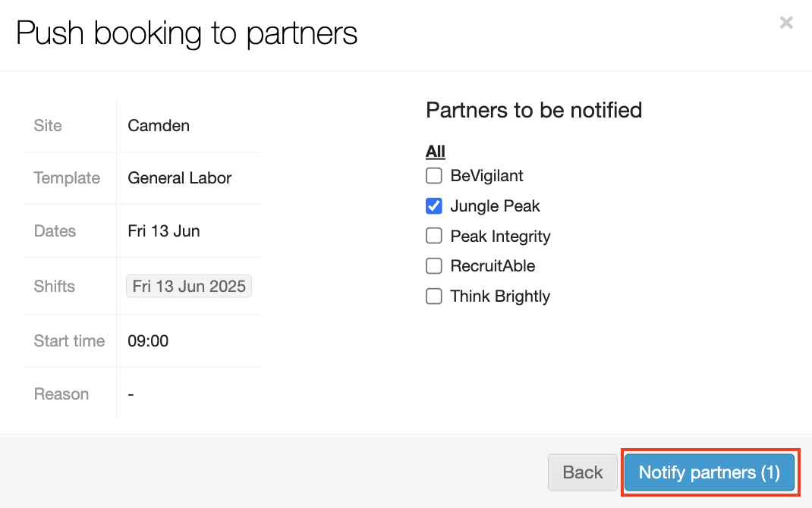Check the RecruitAble partner box
The width and height of the screenshot is (812, 508).
point(434,266)
